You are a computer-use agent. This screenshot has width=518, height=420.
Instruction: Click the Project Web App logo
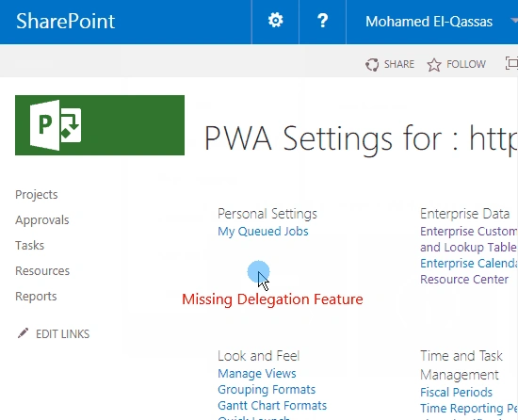(x=100, y=125)
